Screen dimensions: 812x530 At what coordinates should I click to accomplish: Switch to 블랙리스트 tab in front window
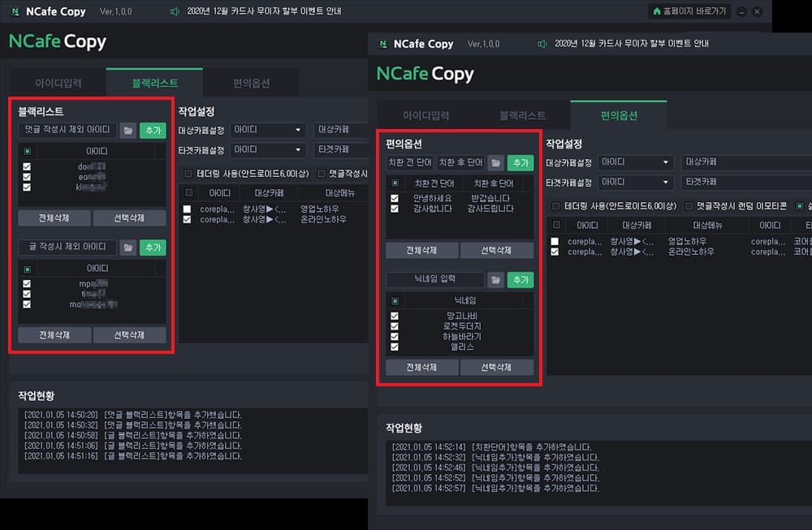(522, 115)
